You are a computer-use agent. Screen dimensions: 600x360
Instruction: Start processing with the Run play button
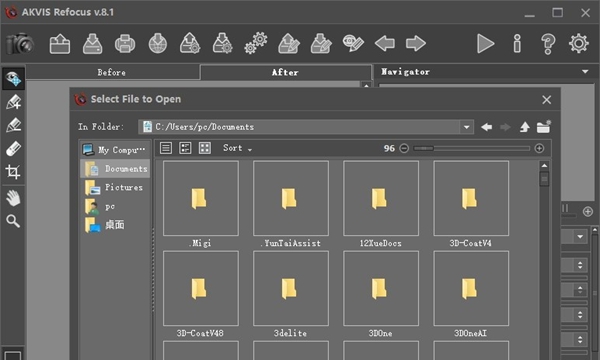pyautogui.click(x=486, y=44)
